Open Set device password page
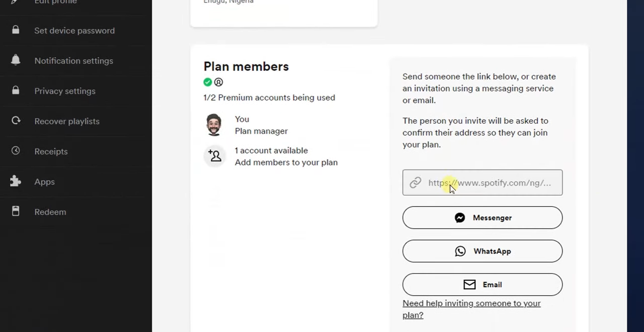 (74, 31)
